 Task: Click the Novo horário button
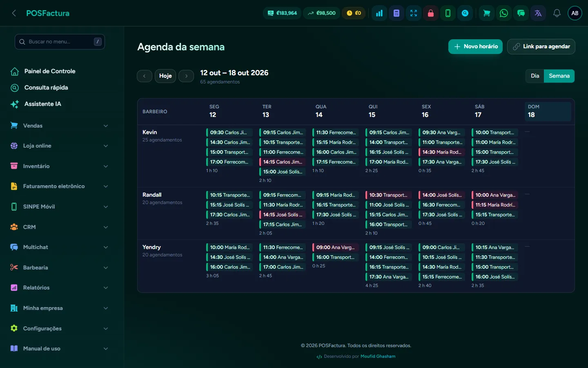coord(475,47)
